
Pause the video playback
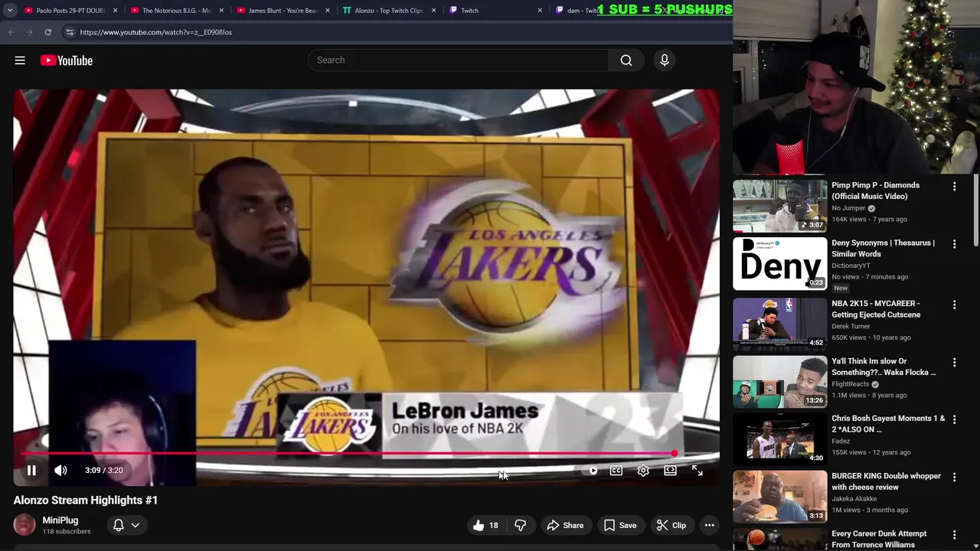(x=31, y=471)
